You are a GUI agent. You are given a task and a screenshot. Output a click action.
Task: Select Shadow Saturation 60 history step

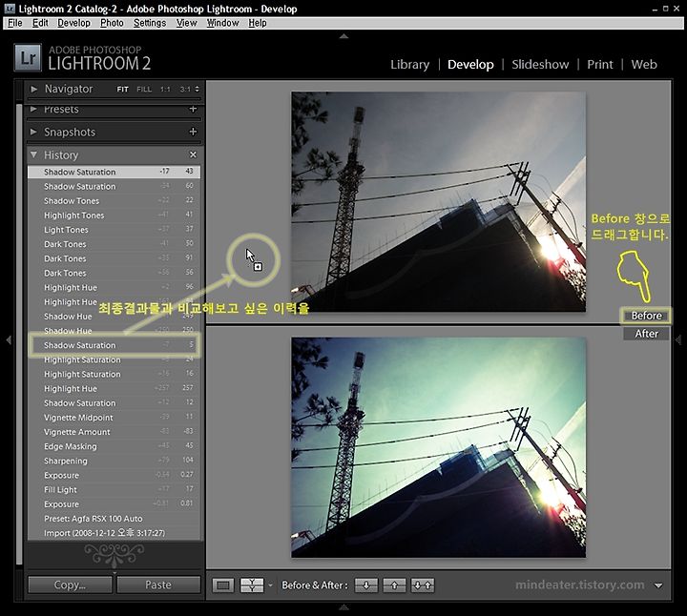[114, 186]
